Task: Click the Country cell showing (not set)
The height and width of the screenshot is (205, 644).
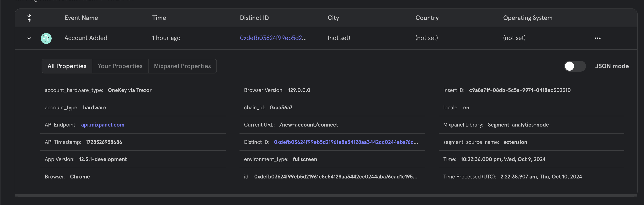Action: point(426,38)
